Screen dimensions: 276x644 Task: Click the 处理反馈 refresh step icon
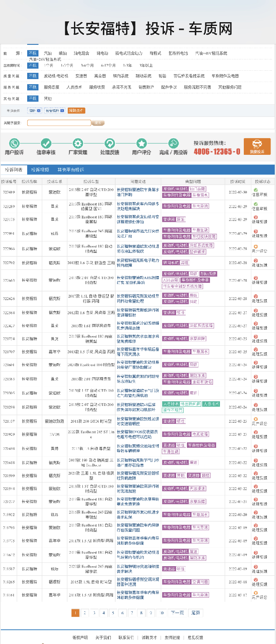coord(110,143)
